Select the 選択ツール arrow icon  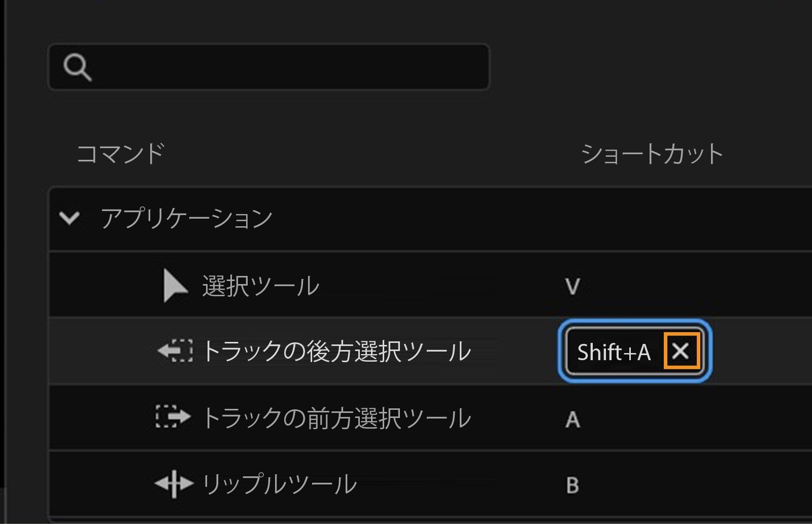[x=175, y=285]
